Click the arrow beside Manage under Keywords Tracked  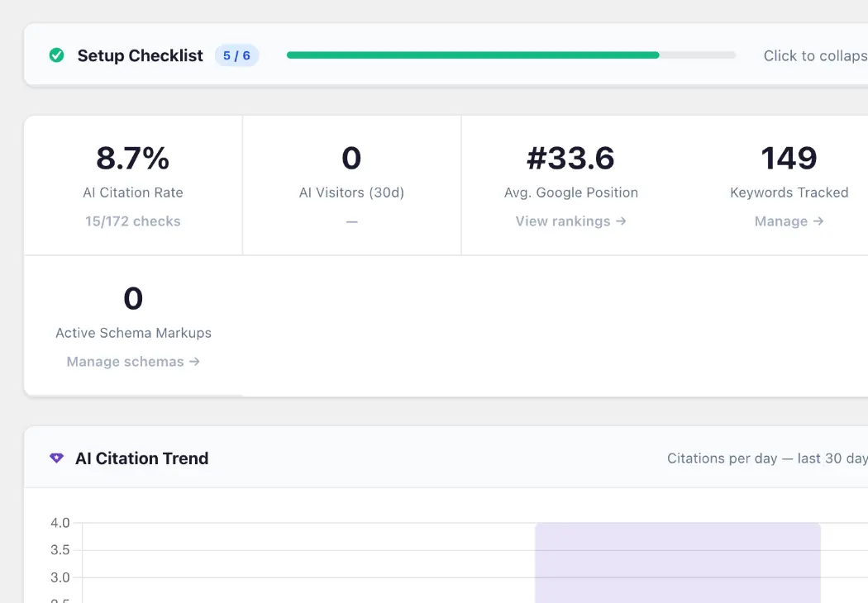tap(818, 221)
